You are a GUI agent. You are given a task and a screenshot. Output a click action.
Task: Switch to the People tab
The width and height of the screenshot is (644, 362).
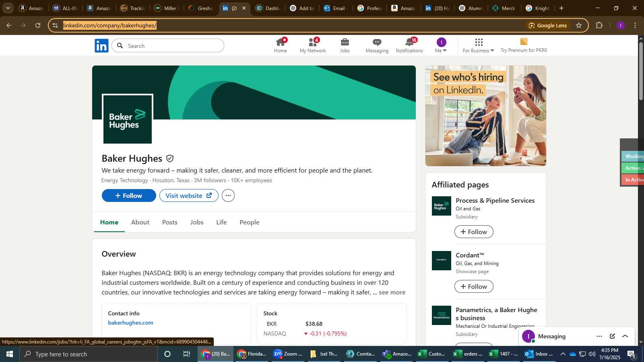point(250,222)
